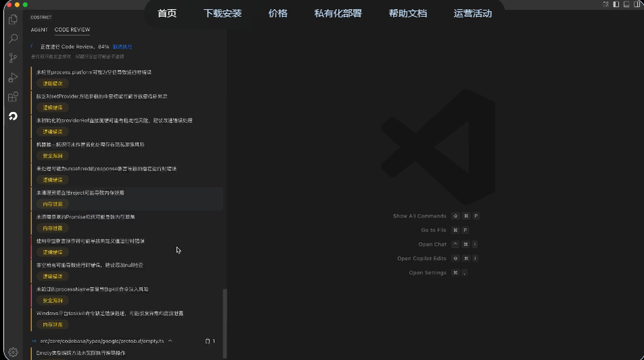Open the Extensions view
Image resolution: width=644 pixels, height=360 pixels.
tap(13, 97)
